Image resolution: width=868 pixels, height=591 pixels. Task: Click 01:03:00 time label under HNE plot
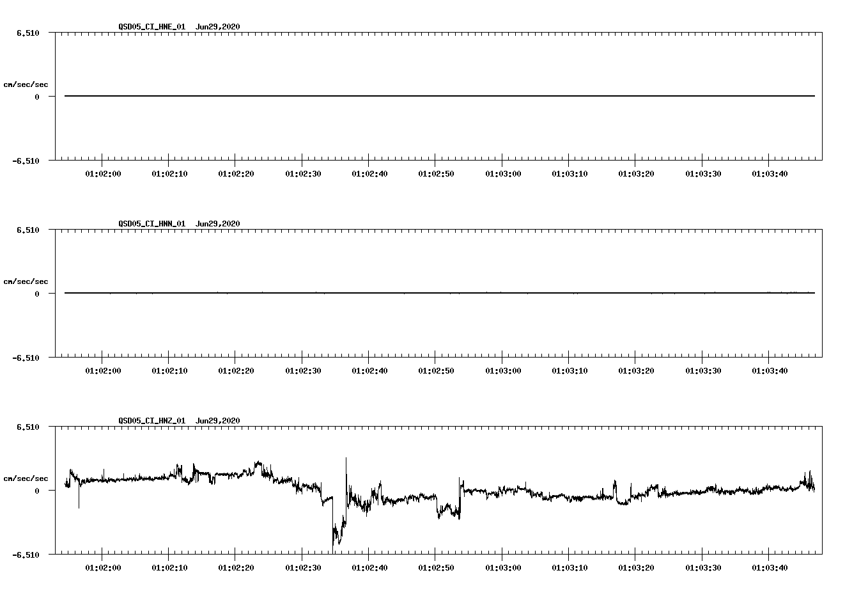(503, 174)
